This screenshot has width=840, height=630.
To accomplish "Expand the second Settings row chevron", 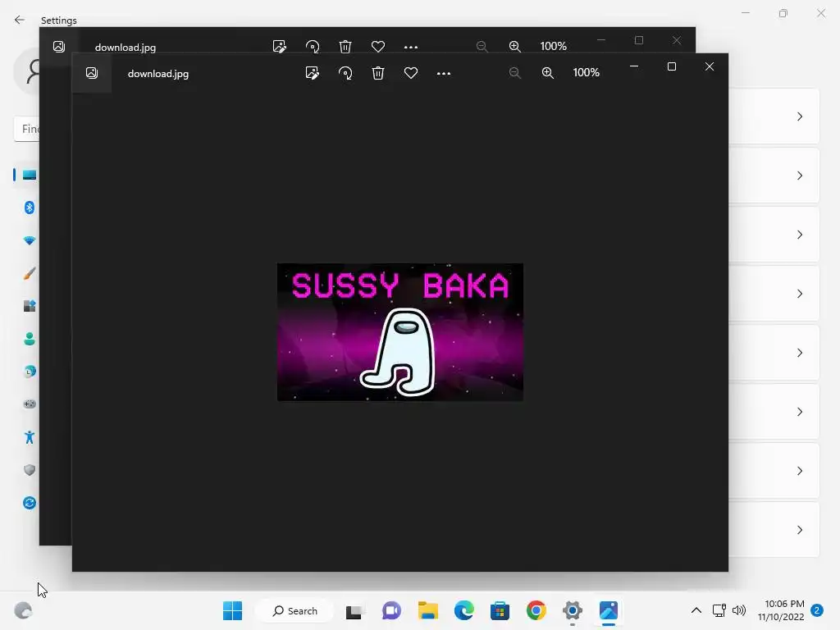I will pyautogui.click(x=800, y=176).
